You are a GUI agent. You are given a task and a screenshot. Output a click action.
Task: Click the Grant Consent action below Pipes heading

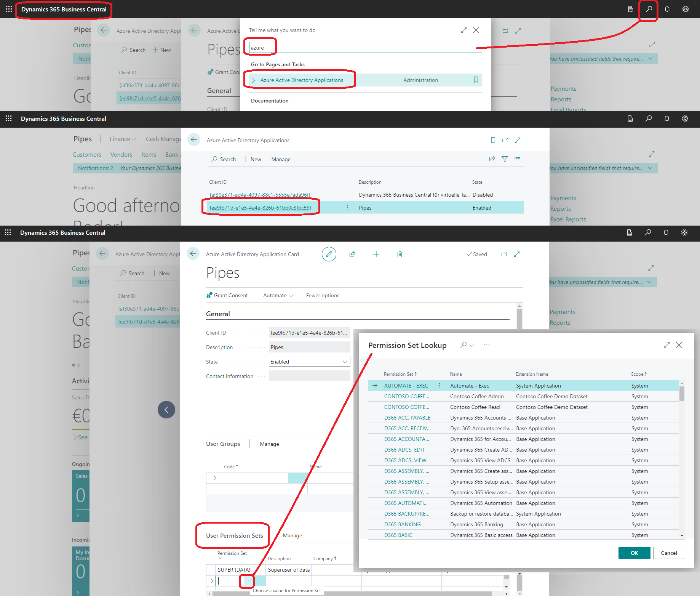pyautogui.click(x=227, y=295)
